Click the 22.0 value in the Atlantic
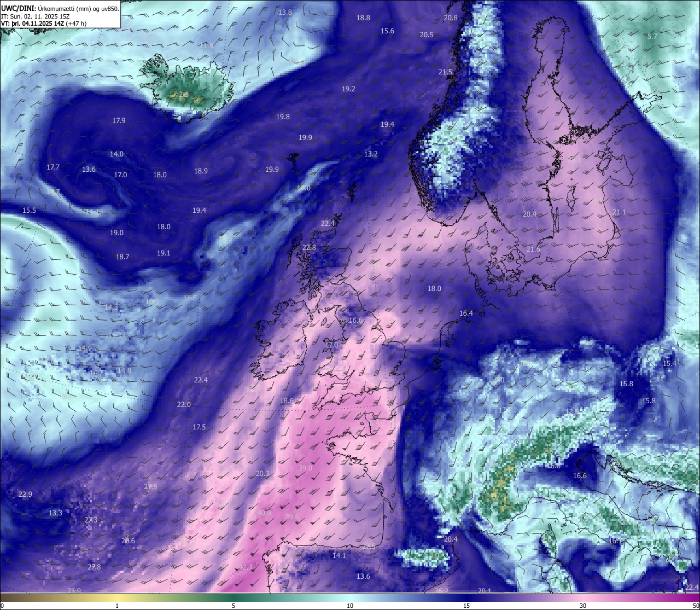 tap(184, 404)
